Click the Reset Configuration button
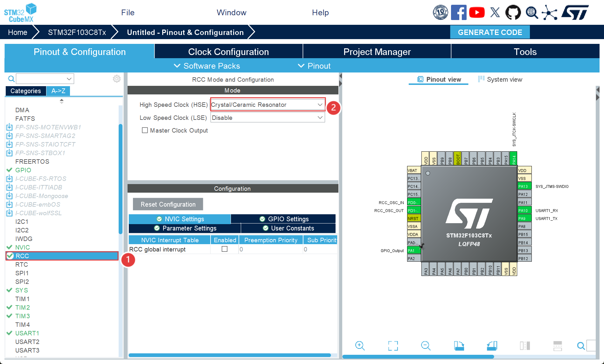 [x=168, y=204]
